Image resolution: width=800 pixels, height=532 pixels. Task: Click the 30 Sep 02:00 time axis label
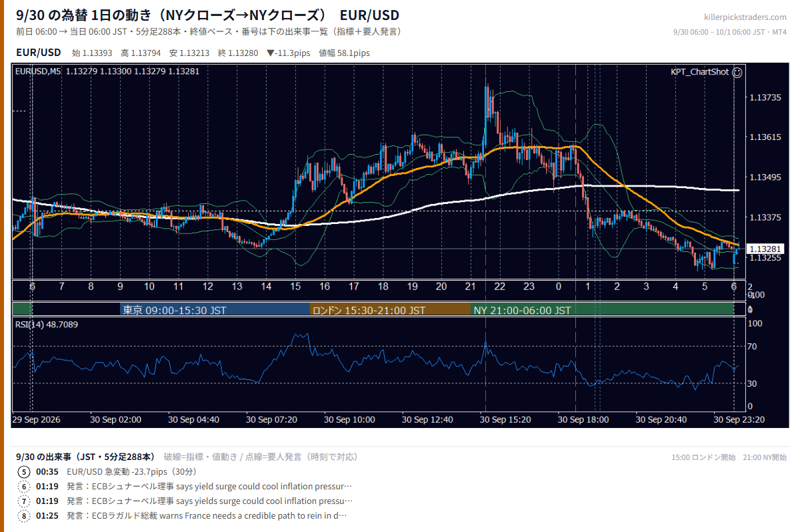pos(116,420)
